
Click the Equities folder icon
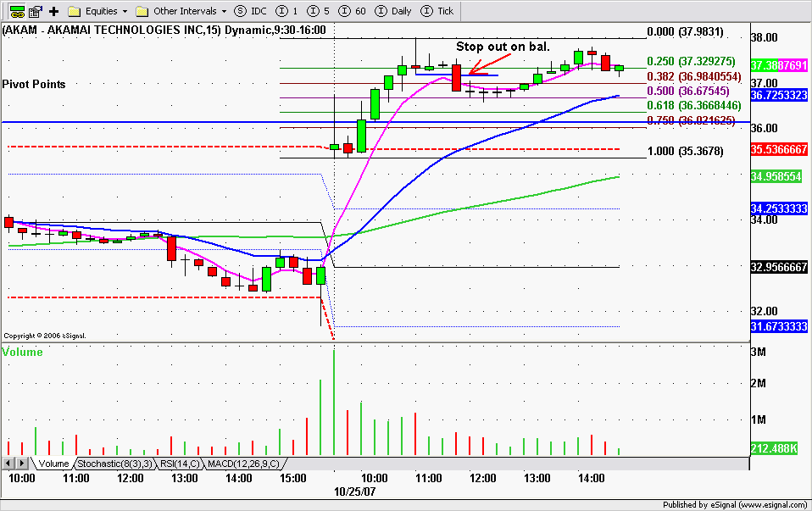point(74,11)
